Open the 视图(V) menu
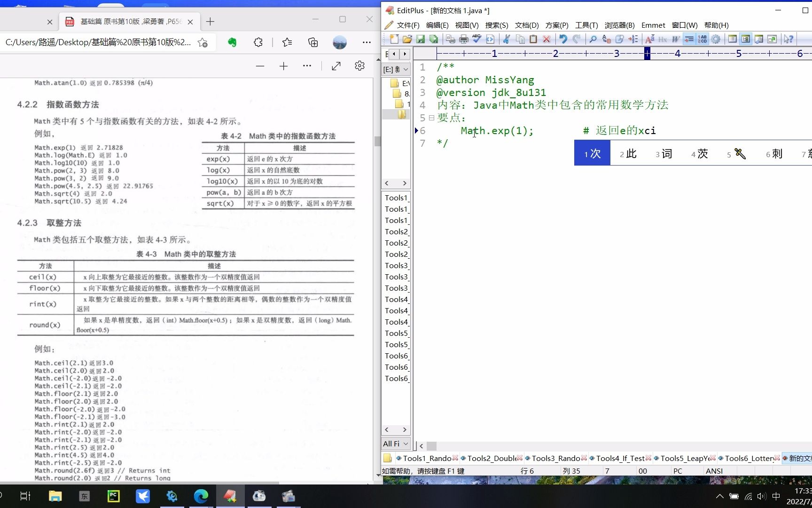812x508 pixels. point(467,25)
